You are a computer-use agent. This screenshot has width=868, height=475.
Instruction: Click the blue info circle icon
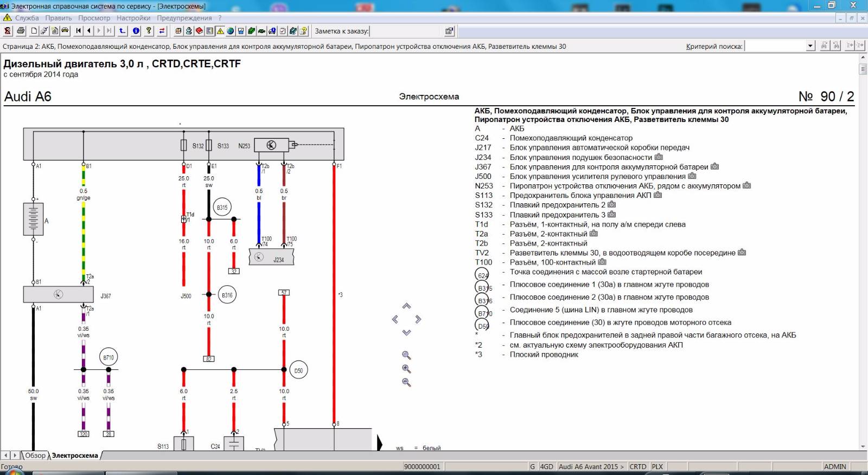[136, 31]
